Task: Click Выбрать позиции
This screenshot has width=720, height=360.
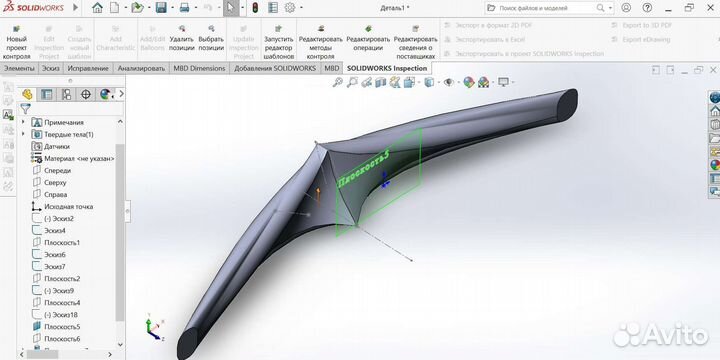Action: (211, 39)
